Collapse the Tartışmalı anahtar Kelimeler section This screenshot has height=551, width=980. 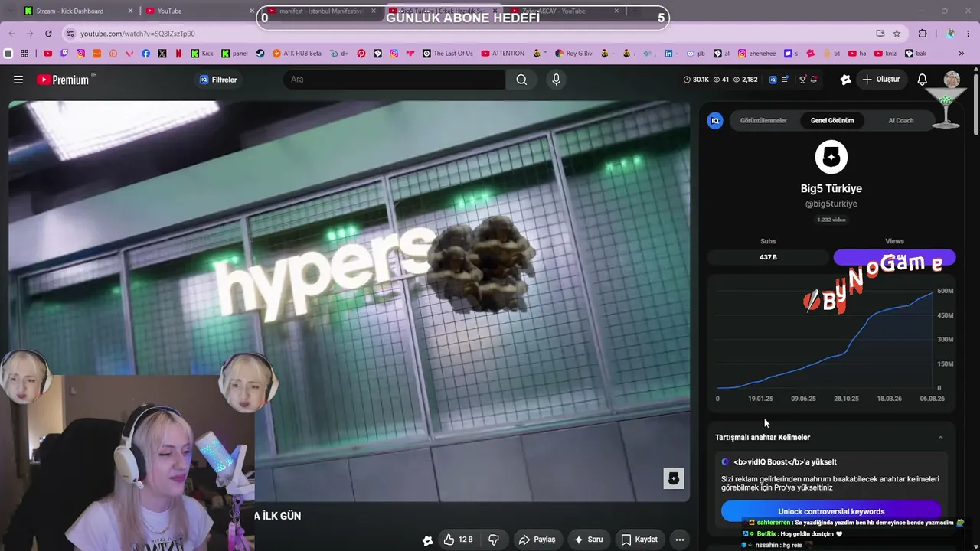click(x=940, y=438)
